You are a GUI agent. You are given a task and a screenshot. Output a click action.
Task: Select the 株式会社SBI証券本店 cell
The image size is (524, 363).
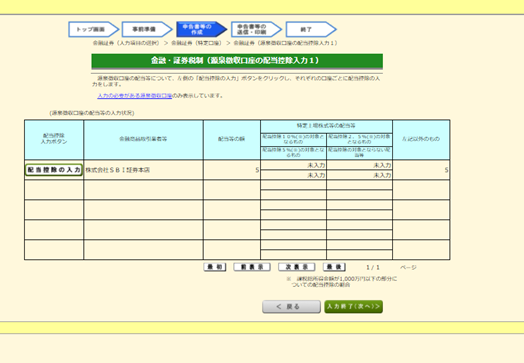[x=143, y=170]
